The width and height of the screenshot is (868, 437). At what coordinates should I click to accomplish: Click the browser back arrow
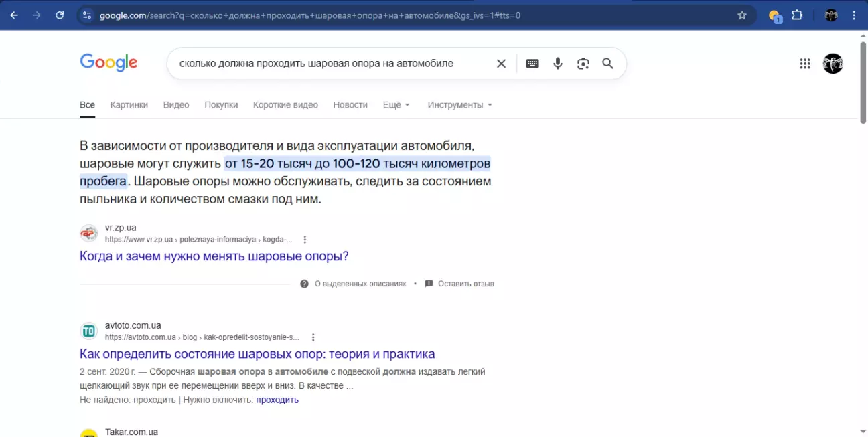14,15
